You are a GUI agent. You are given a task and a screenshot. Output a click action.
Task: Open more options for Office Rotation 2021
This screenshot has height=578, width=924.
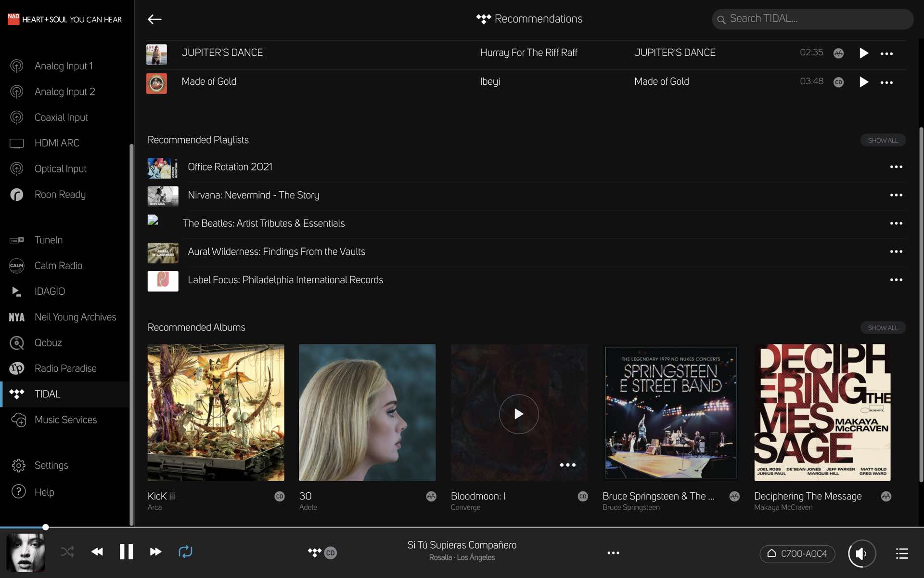click(896, 167)
